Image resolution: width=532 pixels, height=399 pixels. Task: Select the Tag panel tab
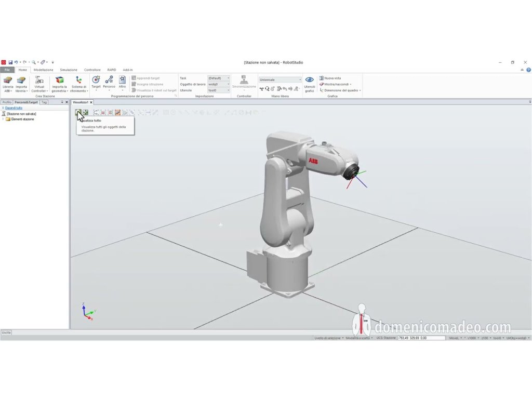tap(44, 102)
